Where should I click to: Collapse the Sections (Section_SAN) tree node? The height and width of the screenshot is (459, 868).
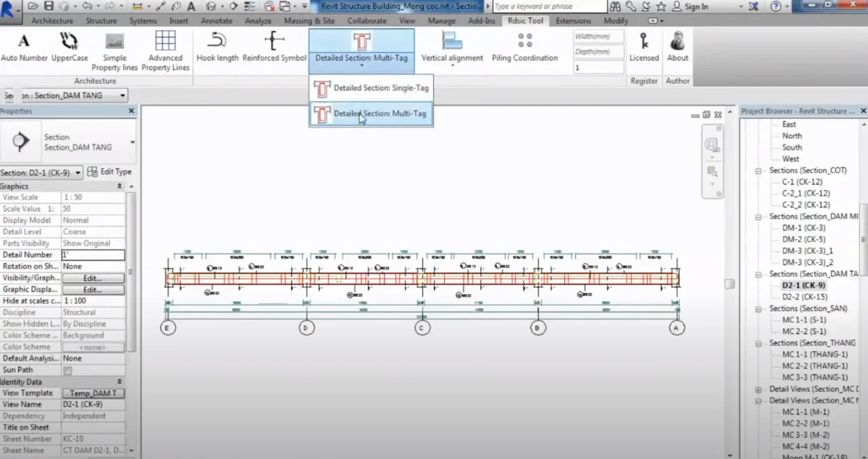758,309
